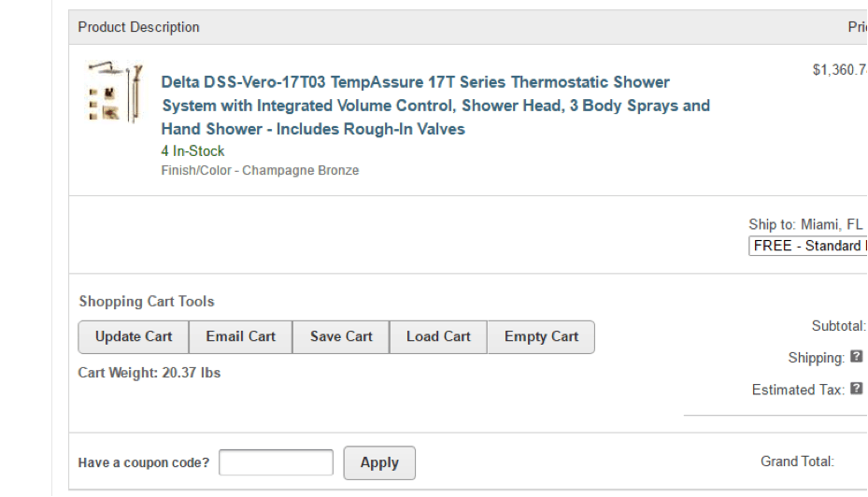This screenshot has width=868, height=497.
Task: Click the Empty Cart button
Action: (x=541, y=336)
